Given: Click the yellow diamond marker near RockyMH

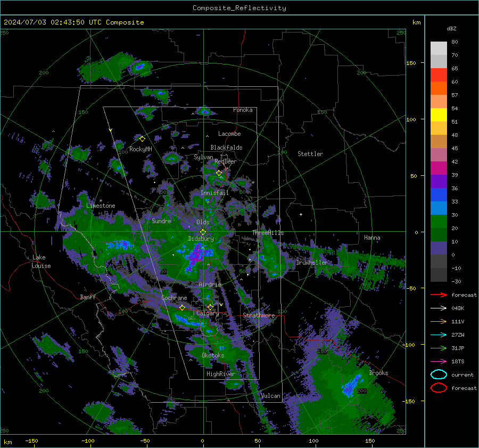Looking at the screenshot, I should click(142, 139).
